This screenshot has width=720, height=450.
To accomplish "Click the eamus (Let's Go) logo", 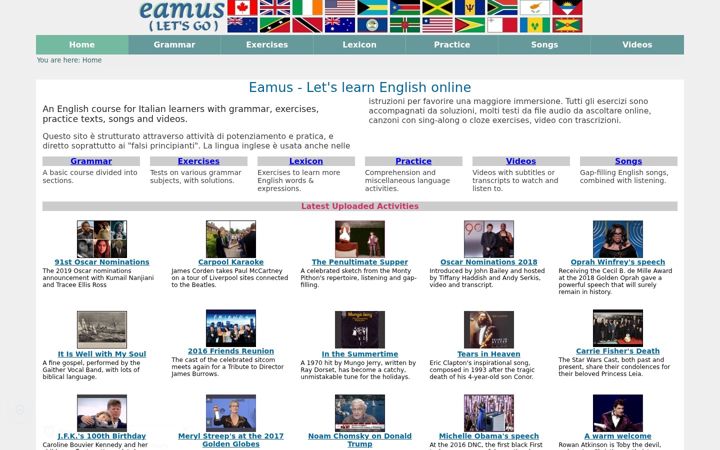I will pos(182,16).
